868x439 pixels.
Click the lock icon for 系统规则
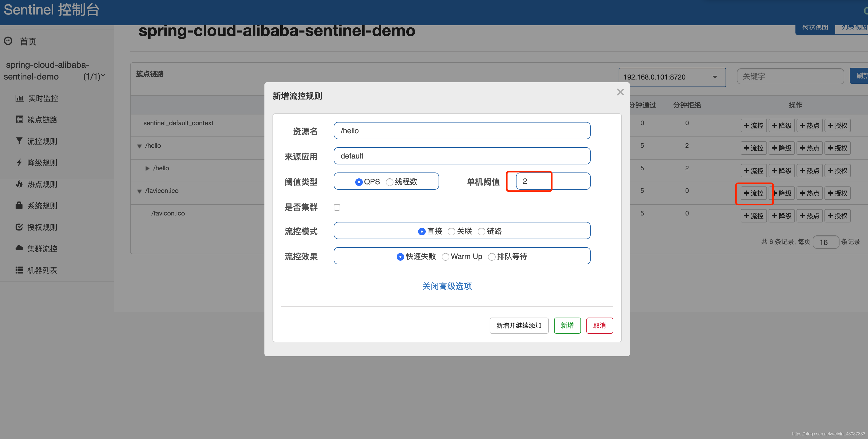tap(19, 206)
